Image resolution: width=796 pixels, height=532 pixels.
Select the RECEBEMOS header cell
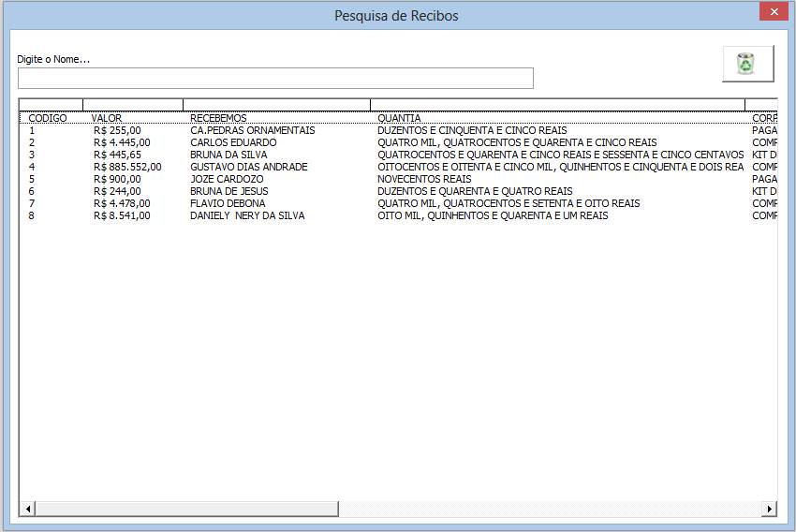point(218,118)
